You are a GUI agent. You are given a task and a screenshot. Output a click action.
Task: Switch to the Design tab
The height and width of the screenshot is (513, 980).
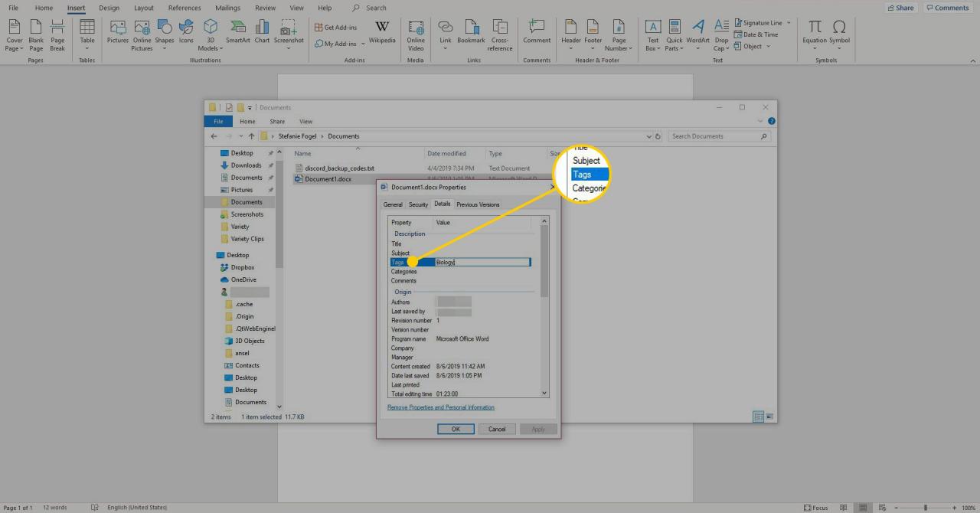(x=109, y=8)
